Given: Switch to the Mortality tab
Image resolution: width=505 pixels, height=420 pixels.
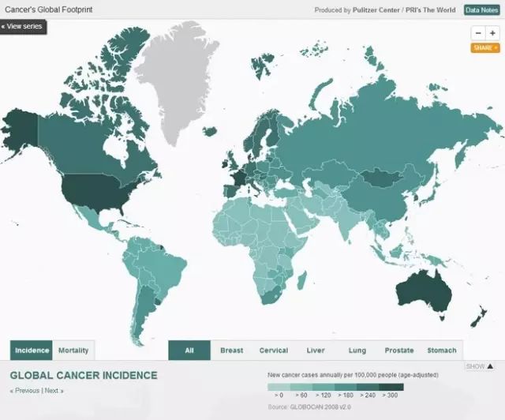Looking at the screenshot, I should [73, 351].
